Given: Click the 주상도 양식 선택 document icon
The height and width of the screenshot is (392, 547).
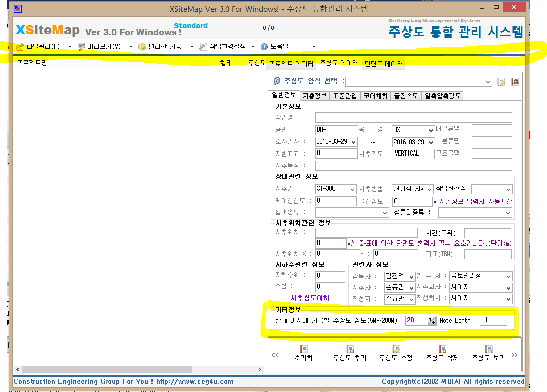Looking at the screenshot, I should point(277,81).
